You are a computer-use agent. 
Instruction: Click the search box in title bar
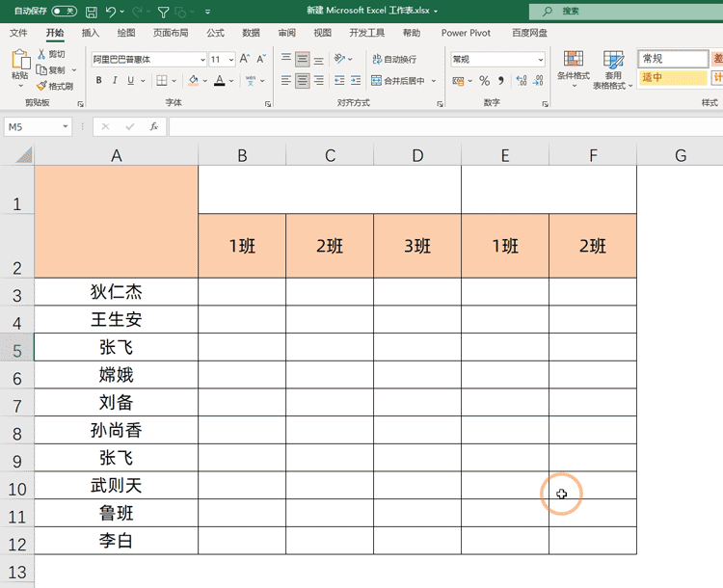(626, 11)
